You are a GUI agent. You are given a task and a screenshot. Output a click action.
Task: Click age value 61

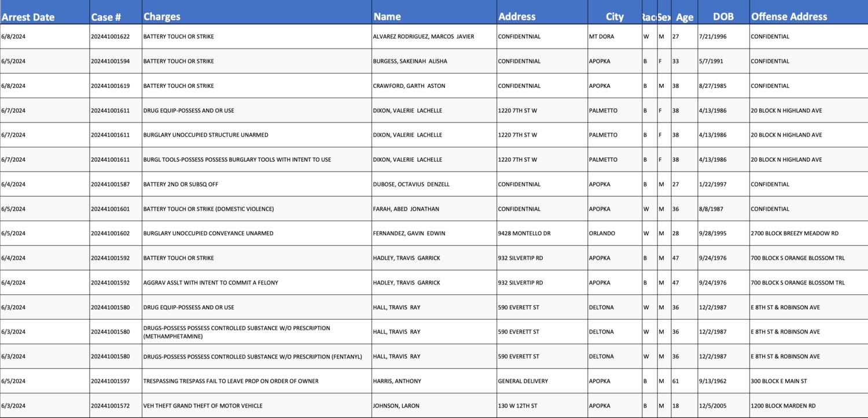click(675, 381)
